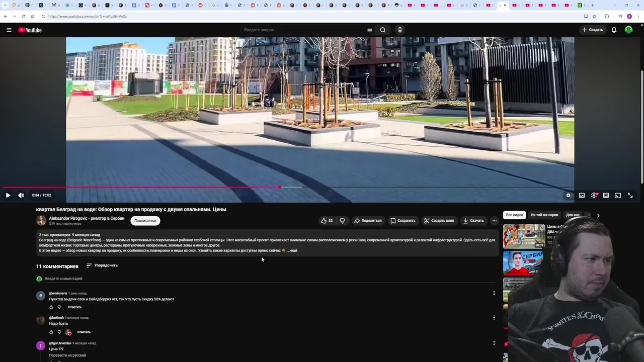Click the URL address bar
Screen dimensions: 644x362
312,16
